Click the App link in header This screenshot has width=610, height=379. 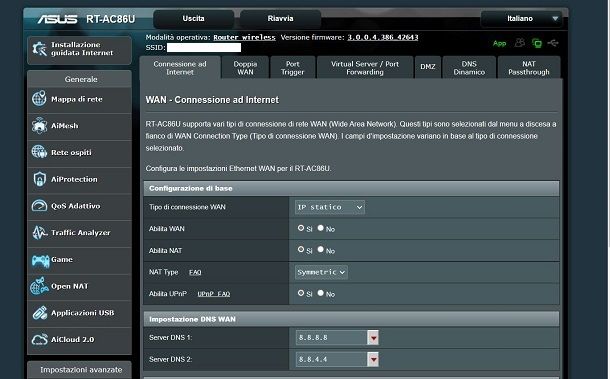click(x=500, y=43)
